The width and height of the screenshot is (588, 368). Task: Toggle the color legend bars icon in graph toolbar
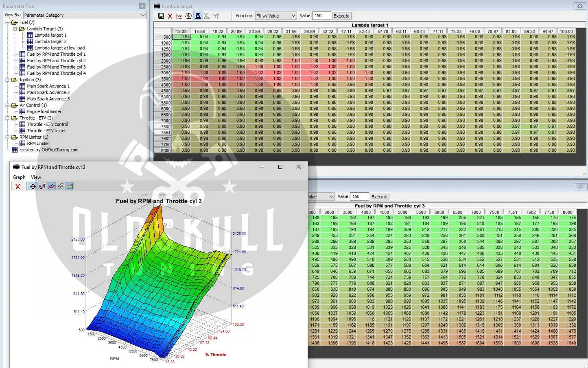point(70,187)
